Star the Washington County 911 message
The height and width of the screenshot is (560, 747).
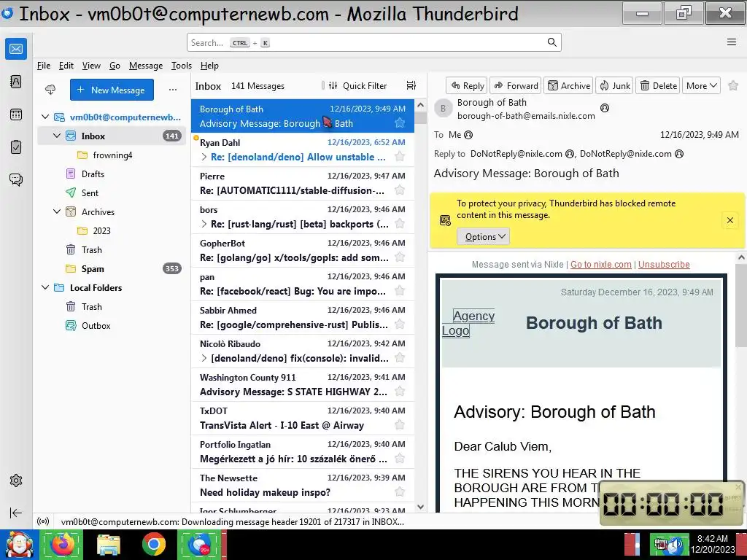click(400, 392)
